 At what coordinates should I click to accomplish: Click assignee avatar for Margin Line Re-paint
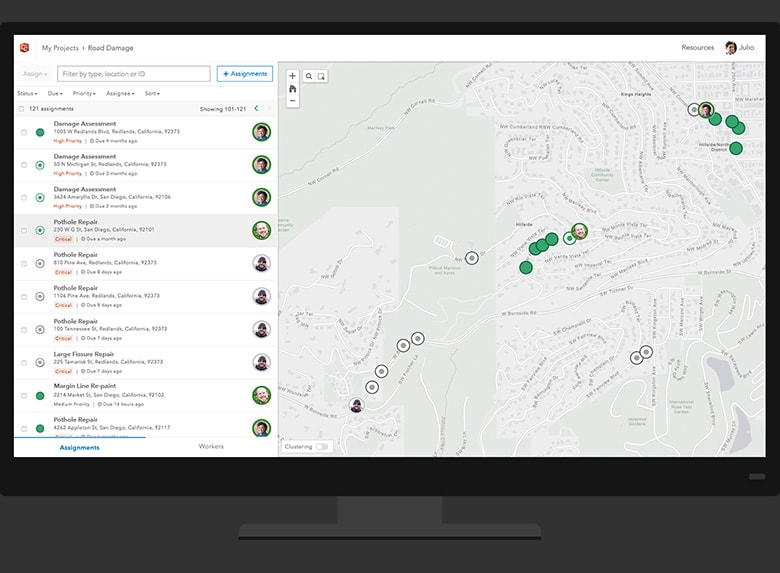261,395
